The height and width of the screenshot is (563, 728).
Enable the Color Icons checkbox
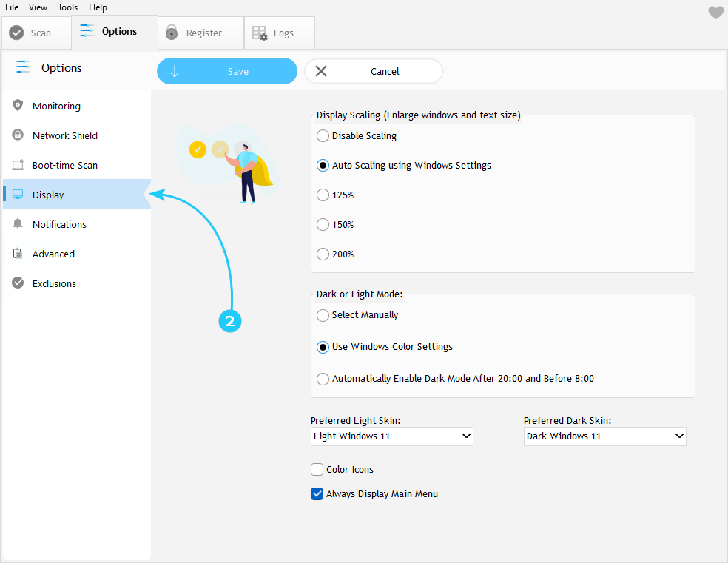click(317, 470)
